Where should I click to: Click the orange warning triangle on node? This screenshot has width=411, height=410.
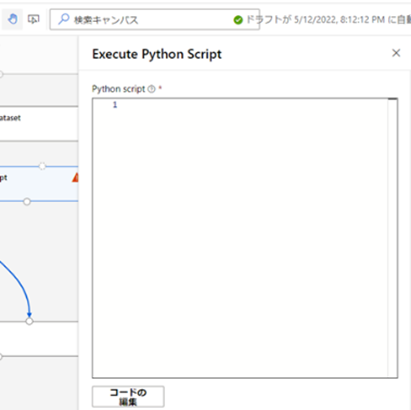[76, 177]
